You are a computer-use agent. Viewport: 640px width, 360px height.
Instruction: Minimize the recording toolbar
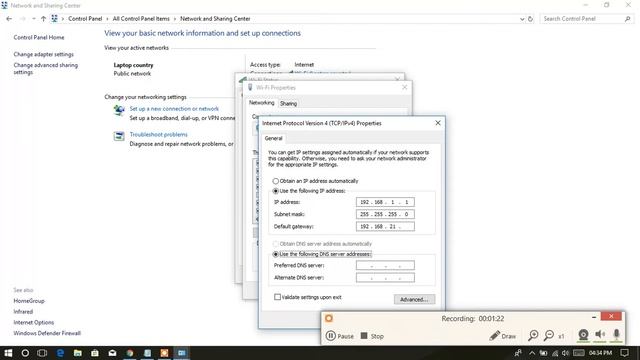pyautogui.click(x=594, y=317)
